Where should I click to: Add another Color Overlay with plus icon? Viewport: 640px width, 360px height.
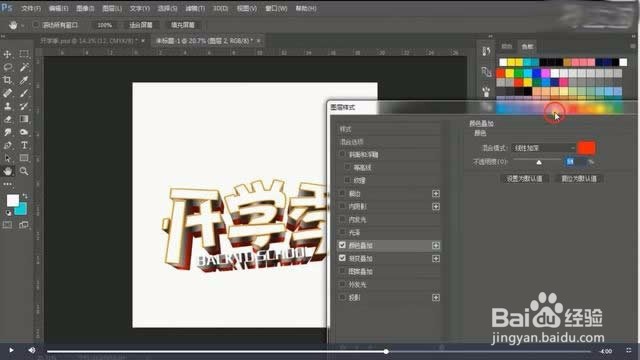[436, 245]
